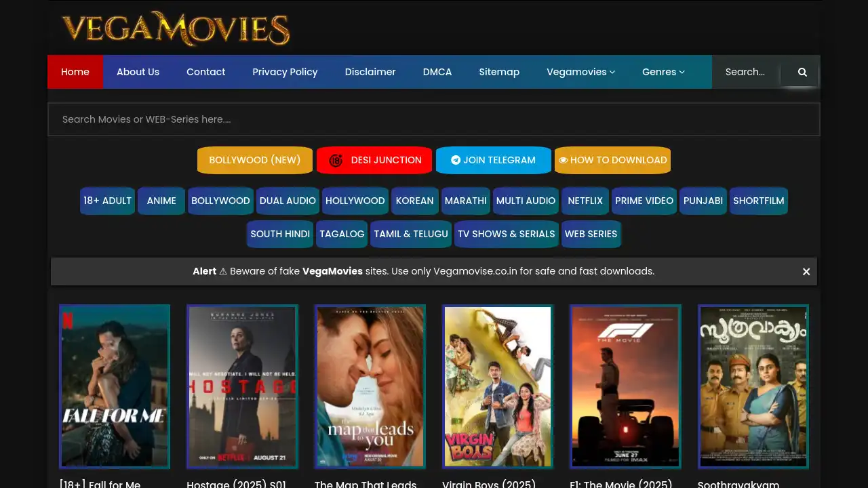Click the "Hostage (2025) S01" title
This screenshot has width=868, height=488.
tap(237, 484)
